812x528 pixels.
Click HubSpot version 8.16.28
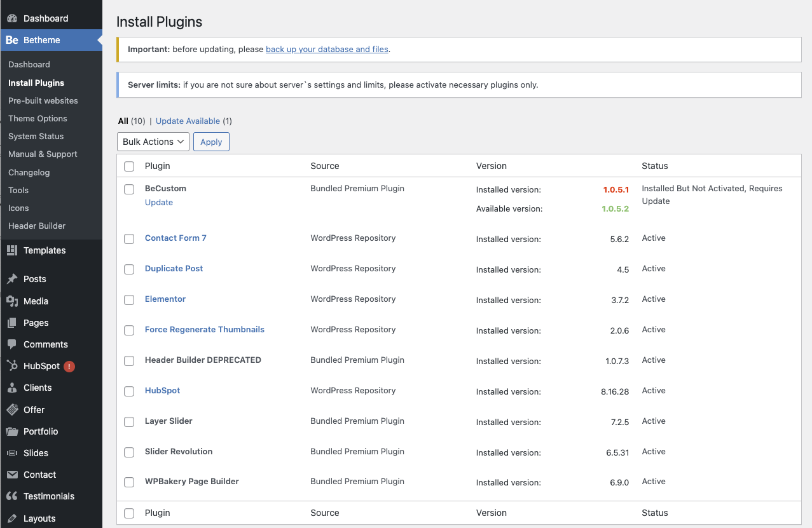(x=615, y=391)
